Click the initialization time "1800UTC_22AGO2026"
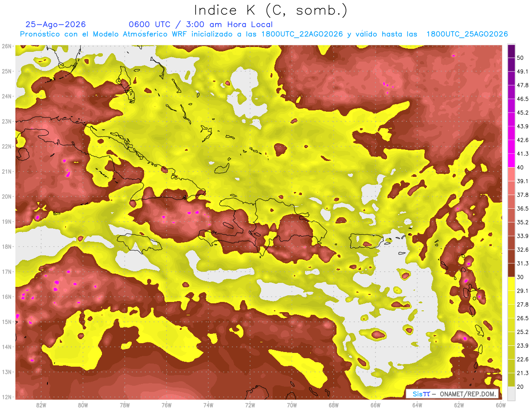532x411 pixels. (x=301, y=34)
